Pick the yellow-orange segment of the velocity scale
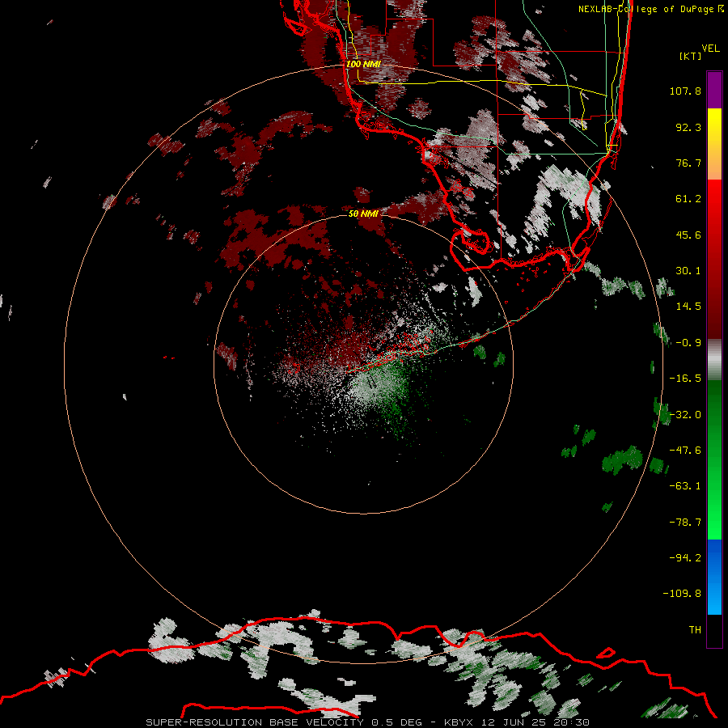This screenshot has width=728, height=728. pyautogui.click(x=714, y=144)
